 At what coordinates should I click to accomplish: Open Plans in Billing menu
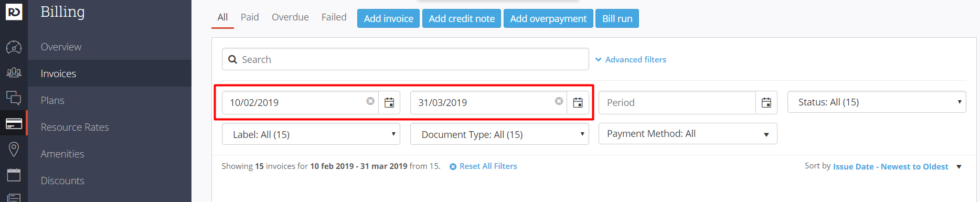click(109, 100)
